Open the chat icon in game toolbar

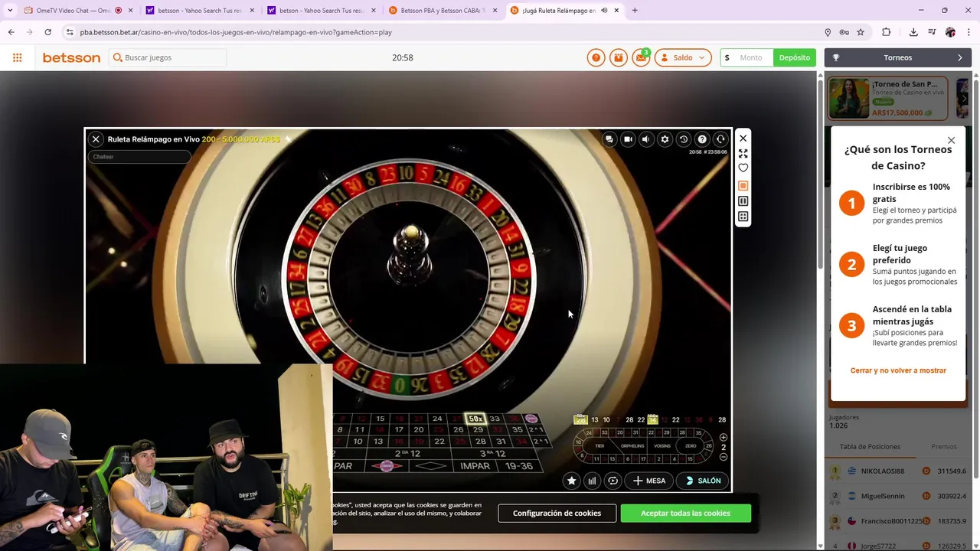tap(609, 139)
